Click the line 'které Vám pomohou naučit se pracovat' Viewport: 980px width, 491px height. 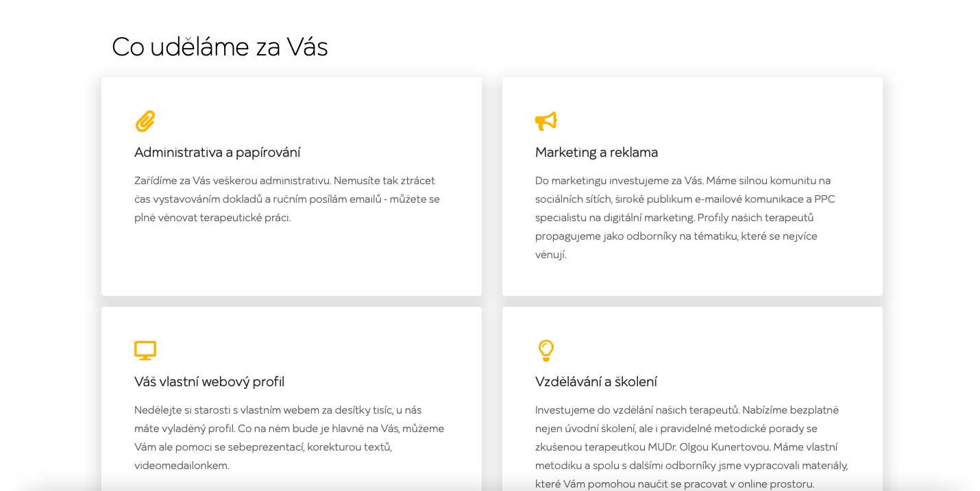[x=674, y=484]
